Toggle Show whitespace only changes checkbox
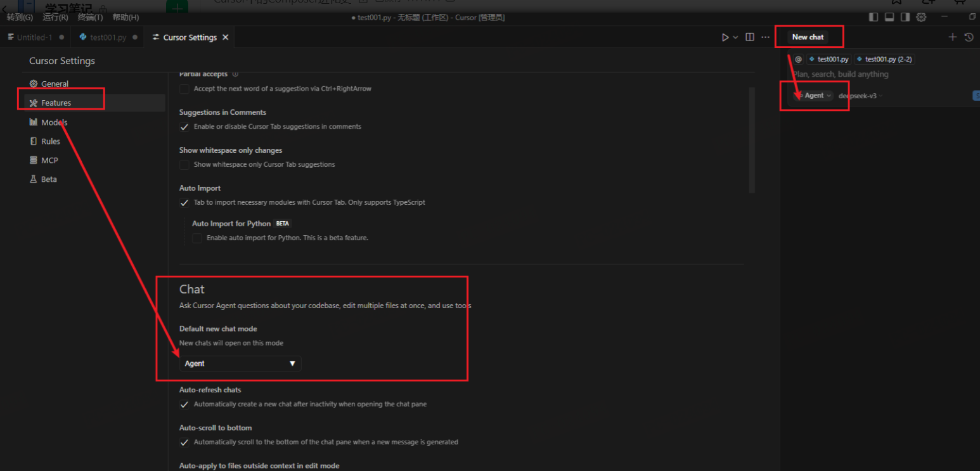Screen dimensions: 980x471 [184, 165]
